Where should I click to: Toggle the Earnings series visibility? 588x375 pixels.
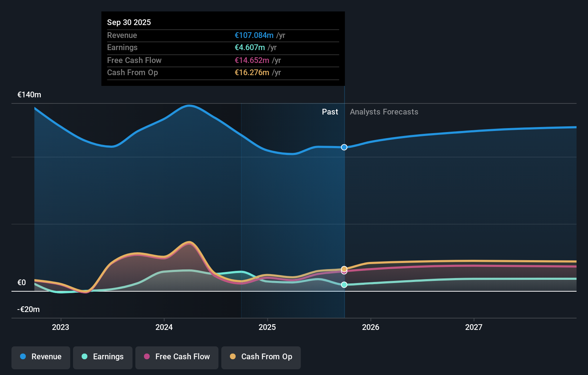click(102, 357)
